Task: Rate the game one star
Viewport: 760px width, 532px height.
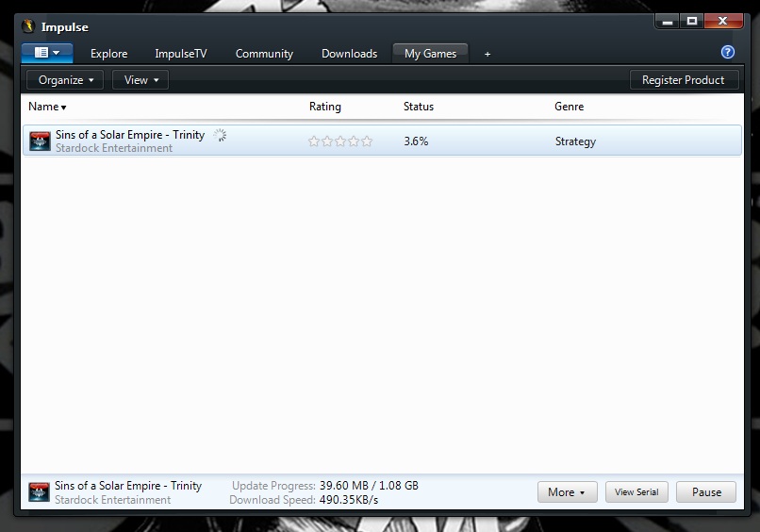Action: [314, 141]
